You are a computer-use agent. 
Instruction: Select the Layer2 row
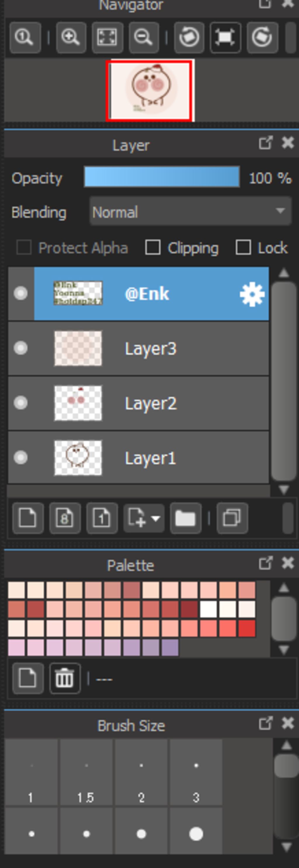point(138,403)
